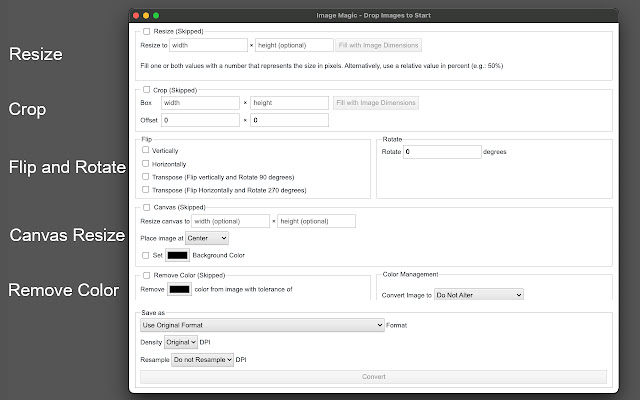The image size is (640, 400).
Task: Enable the Remove Color checkbox
Action: tap(147, 274)
